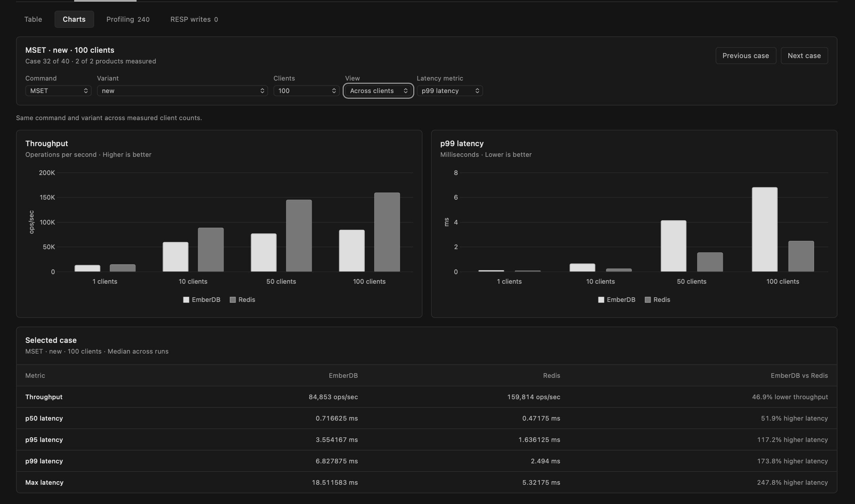Open the Variant dropdown showing new
The image size is (855, 504).
(182, 91)
